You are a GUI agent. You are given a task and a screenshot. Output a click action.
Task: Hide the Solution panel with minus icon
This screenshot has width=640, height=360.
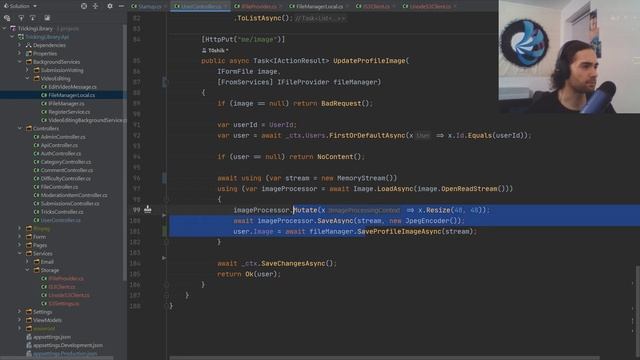tap(121, 6)
